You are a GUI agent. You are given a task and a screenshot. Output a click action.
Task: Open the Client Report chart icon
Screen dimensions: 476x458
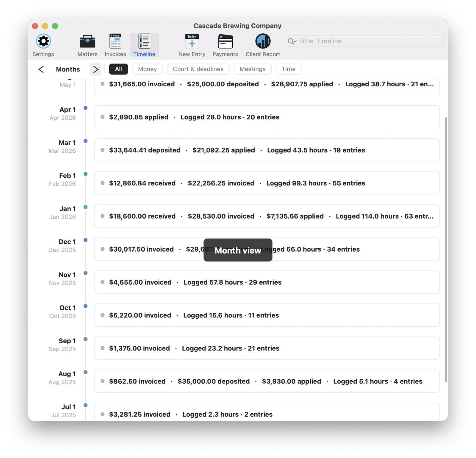263,41
